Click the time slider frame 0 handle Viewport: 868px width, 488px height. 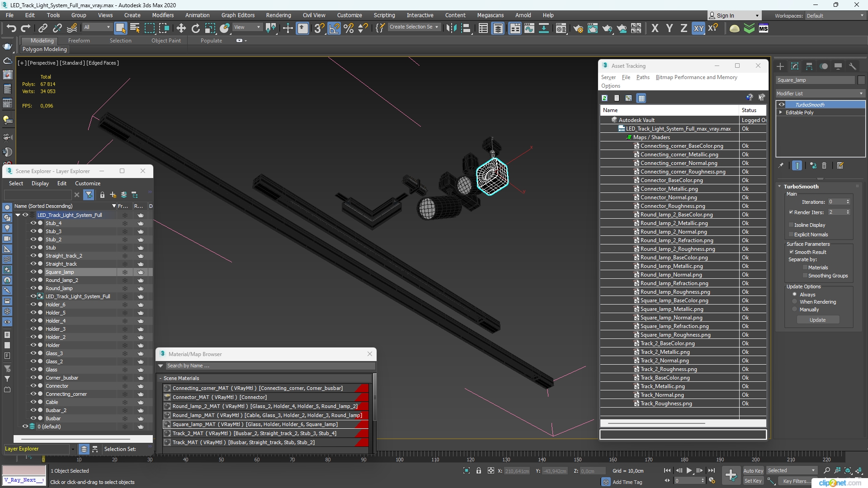coord(43,459)
